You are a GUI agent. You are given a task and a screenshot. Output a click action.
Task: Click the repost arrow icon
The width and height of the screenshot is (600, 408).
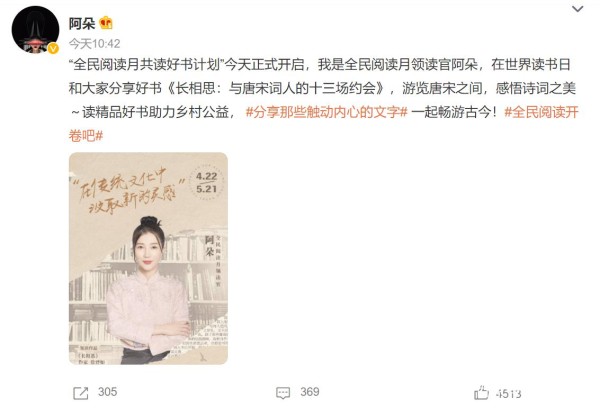point(80,393)
